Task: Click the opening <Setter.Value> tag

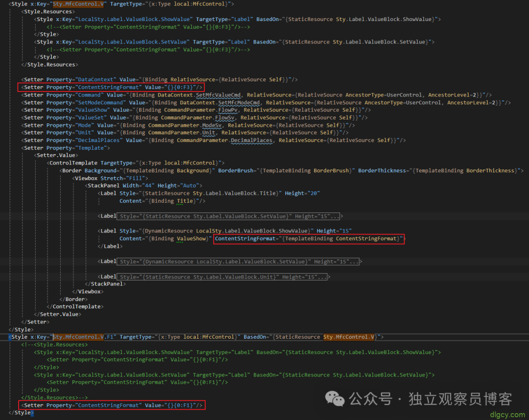Action: (x=56, y=155)
